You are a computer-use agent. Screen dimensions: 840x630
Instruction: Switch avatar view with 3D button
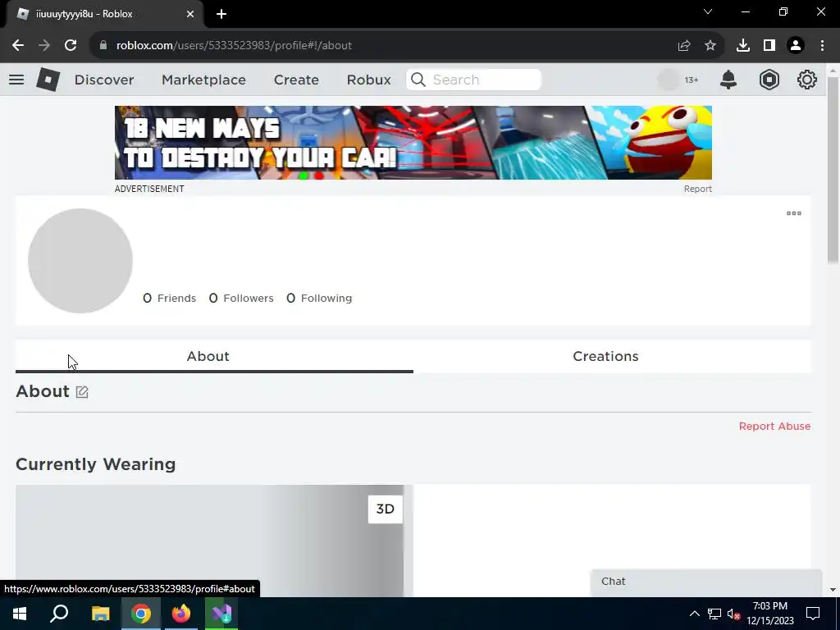click(386, 509)
